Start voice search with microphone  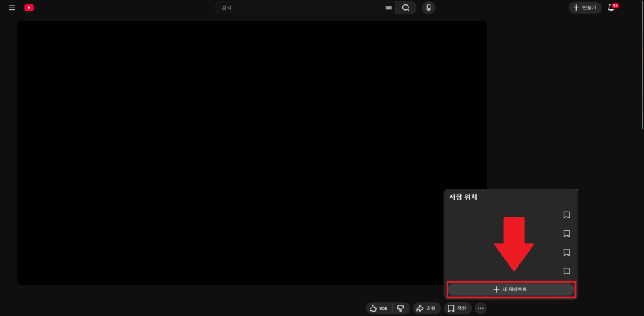pyautogui.click(x=428, y=8)
